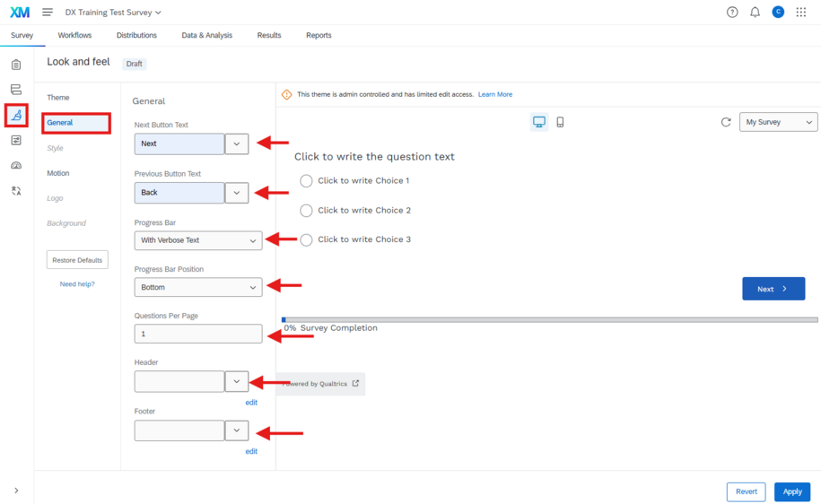Click the Next Button Text input field
Screen dimensions: 821x504
click(x=179, y=143)
